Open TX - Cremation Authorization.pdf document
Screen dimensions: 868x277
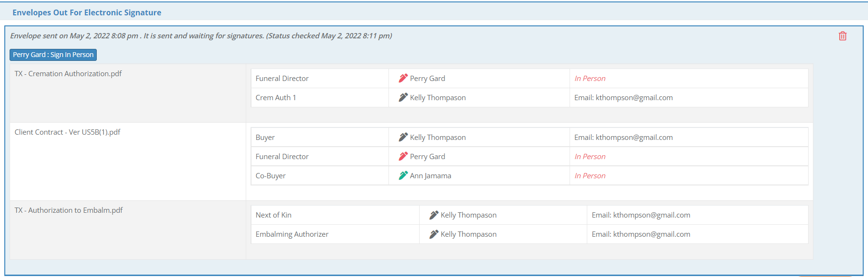pyautogui.click(x=68, y=74)
